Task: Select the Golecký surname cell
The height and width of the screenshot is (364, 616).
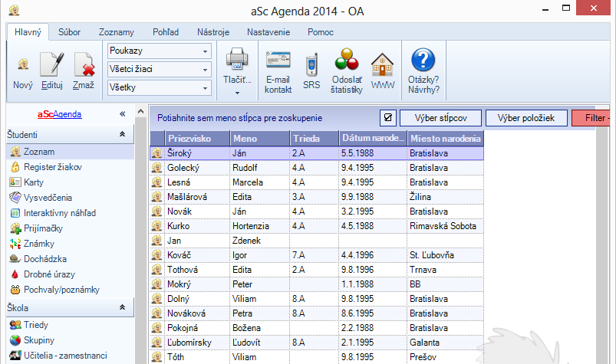Action: point(197,168)
